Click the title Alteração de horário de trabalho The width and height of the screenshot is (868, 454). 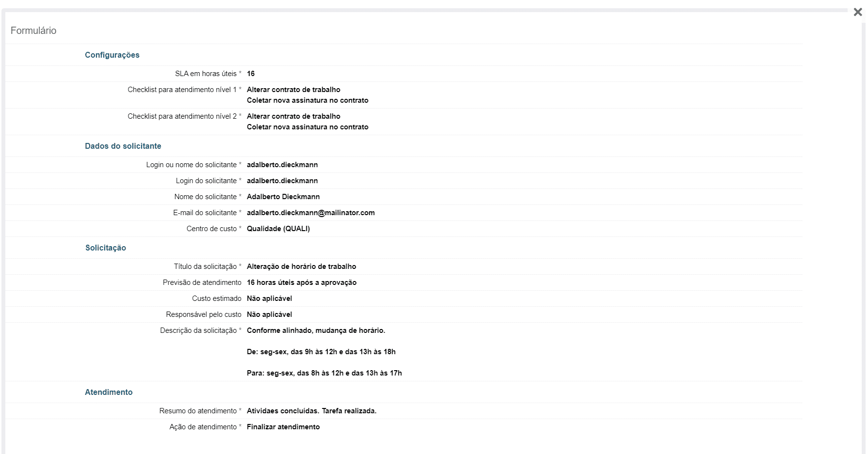[x=301, y=266]
